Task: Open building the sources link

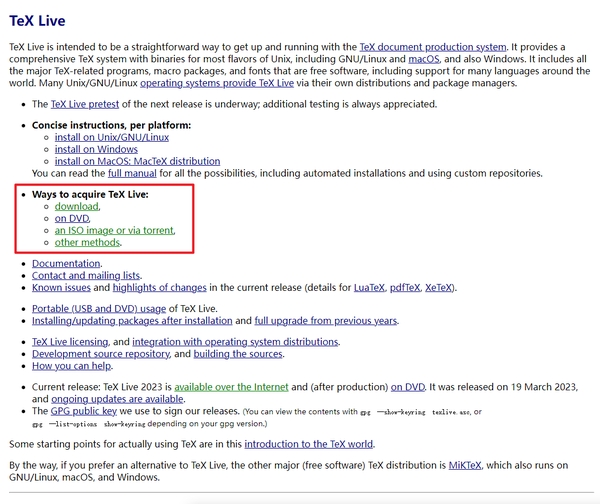Action: point(238,354)
